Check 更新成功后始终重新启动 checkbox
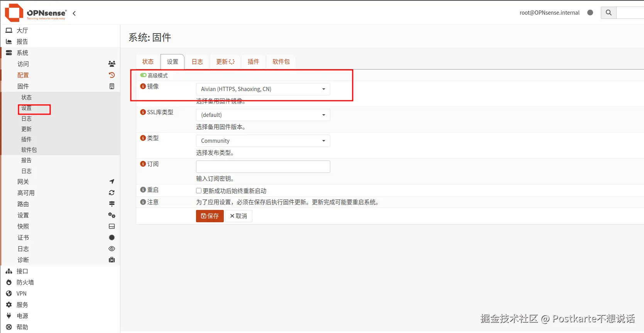 click(x=199, y=191)
